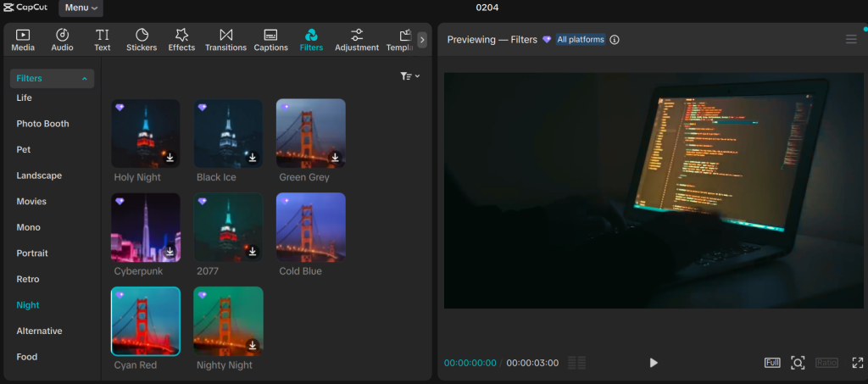Image resolution: width=868 pixels, height=384 pixels.
Task: Toggle the focus scan frame icon
Action: pos(798,363)
